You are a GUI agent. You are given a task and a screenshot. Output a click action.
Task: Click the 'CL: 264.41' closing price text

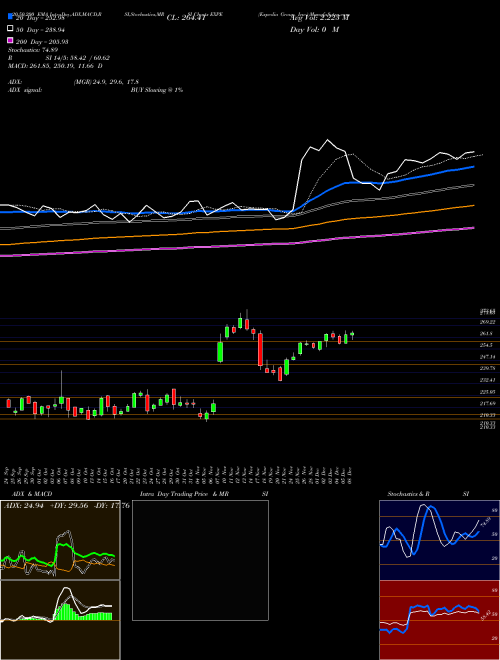click(186, 18)
